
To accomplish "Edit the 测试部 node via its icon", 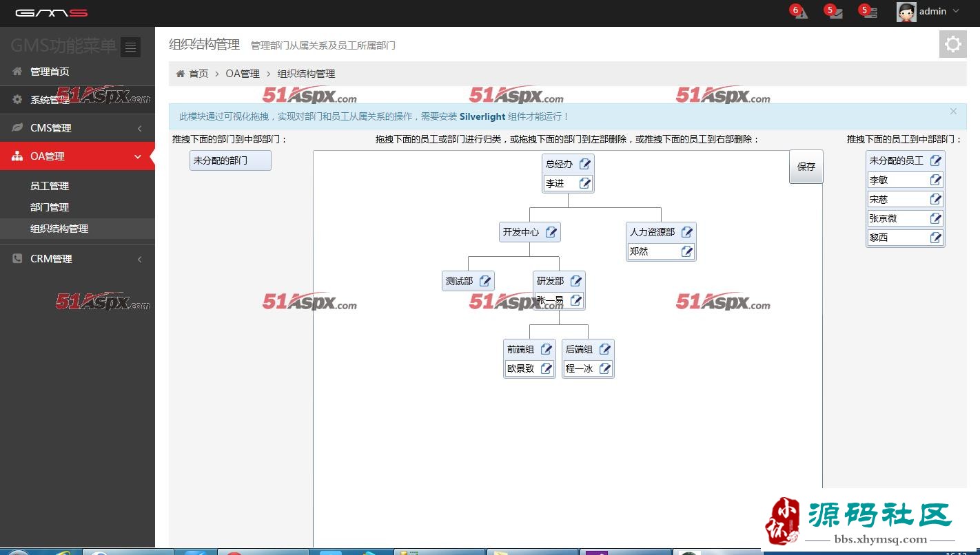I will click(485, 281).
